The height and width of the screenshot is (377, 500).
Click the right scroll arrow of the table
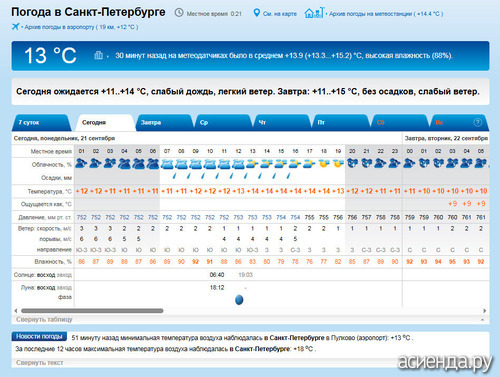(484, 310)
